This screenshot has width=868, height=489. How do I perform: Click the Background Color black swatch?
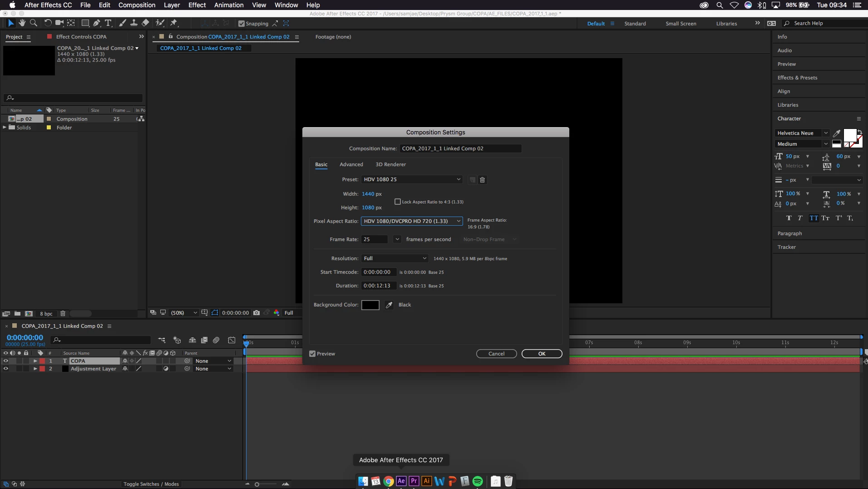370,305
